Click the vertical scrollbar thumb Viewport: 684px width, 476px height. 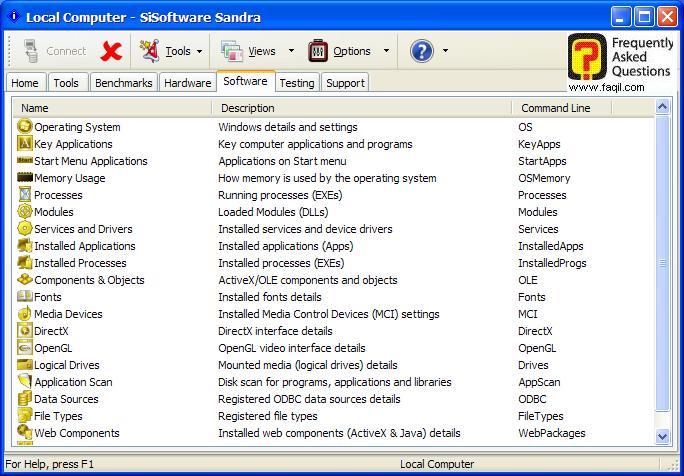pos(662,263)
